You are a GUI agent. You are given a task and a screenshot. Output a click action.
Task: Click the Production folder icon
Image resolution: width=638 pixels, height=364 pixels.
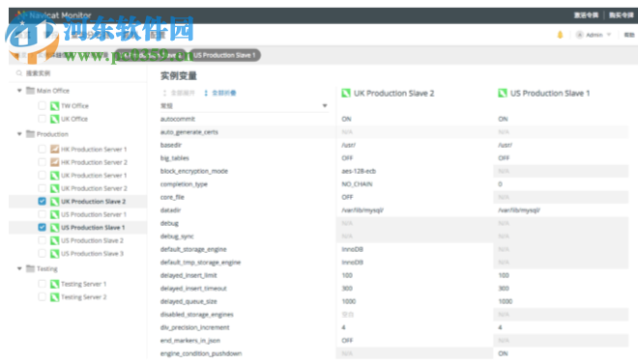[x=31, y=133]
